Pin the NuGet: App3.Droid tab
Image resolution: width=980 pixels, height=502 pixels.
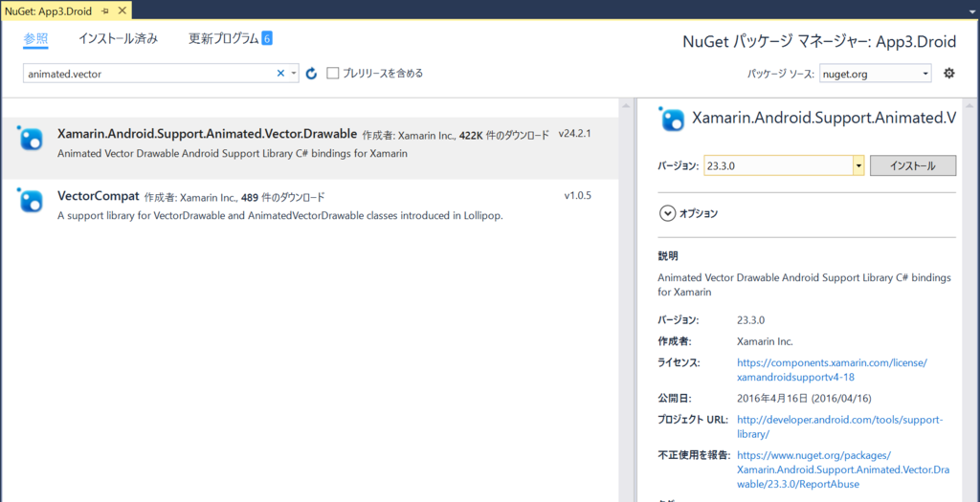[x=104, y=11]
